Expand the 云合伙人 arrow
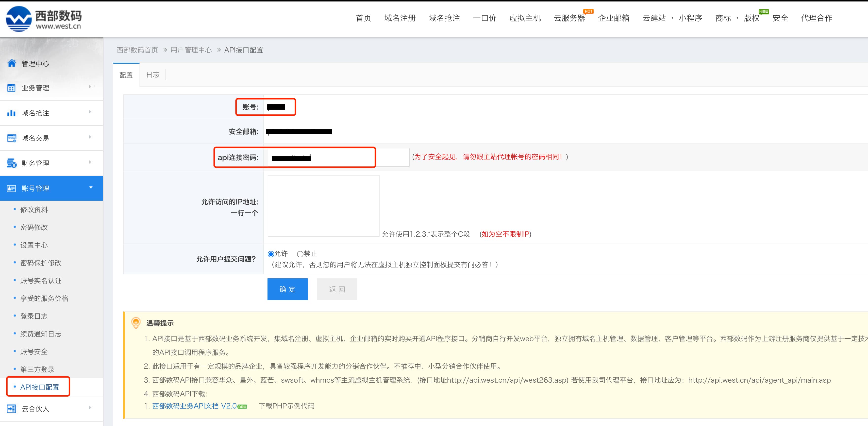The width and height of the screenshot is (868, 426). [x=90, y=408]
